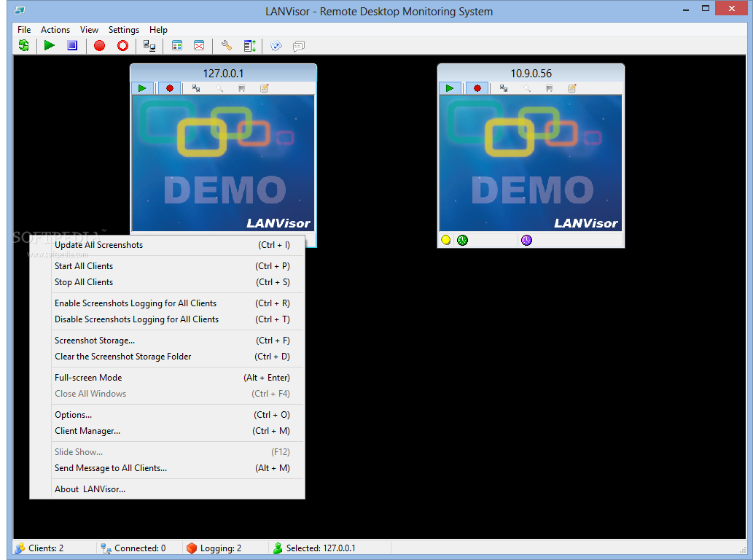This screenshot has width=753, height=560.
Task: Click the solid red enable-logging toolbar icon
Action: point(99,46)
